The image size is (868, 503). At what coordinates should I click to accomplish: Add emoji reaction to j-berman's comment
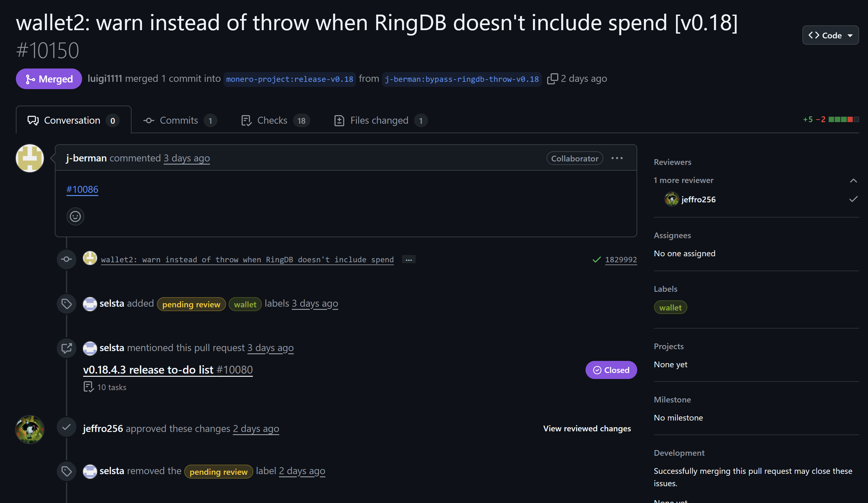(75, 216)
